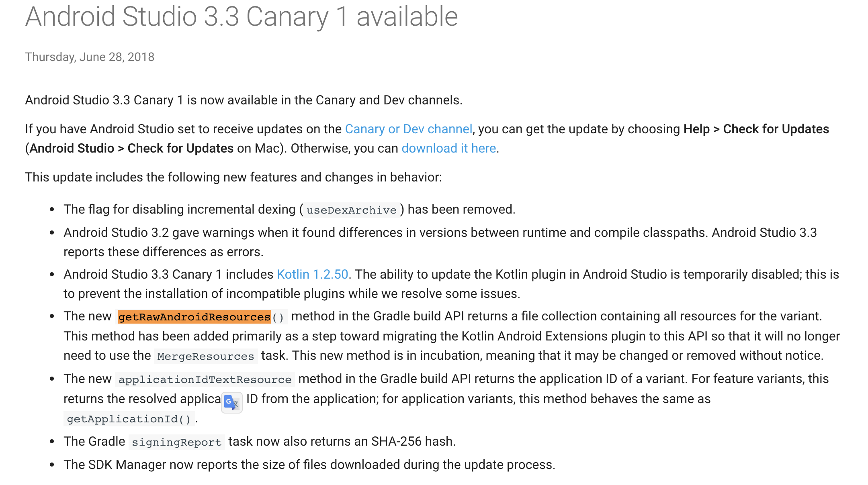Click the sentence listing new features and changes

click(233, 177)
